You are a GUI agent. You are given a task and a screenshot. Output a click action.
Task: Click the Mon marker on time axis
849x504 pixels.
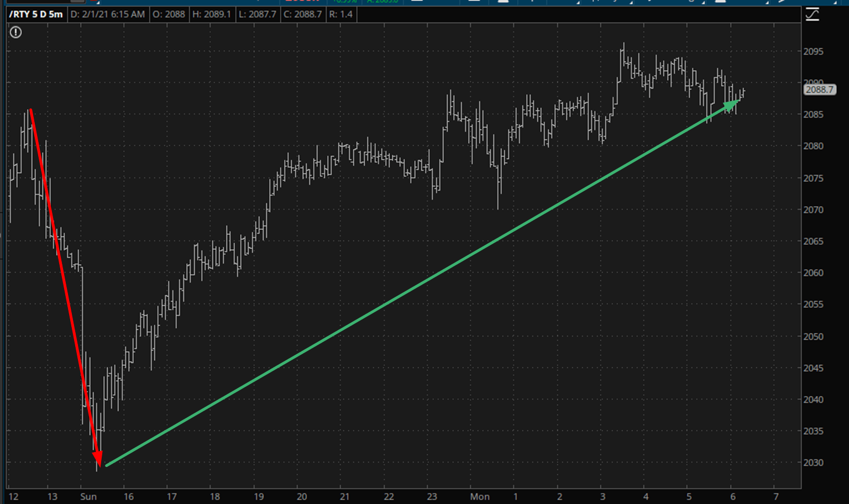(479, 496)
